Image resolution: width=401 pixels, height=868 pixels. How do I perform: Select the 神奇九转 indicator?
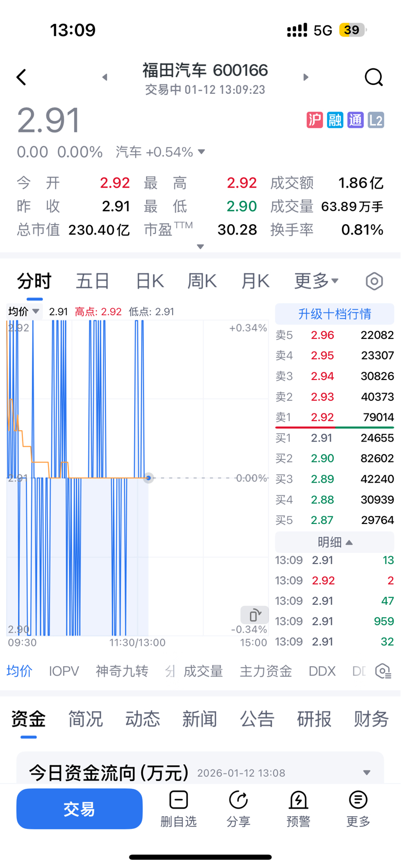click(x=122, y=671)
